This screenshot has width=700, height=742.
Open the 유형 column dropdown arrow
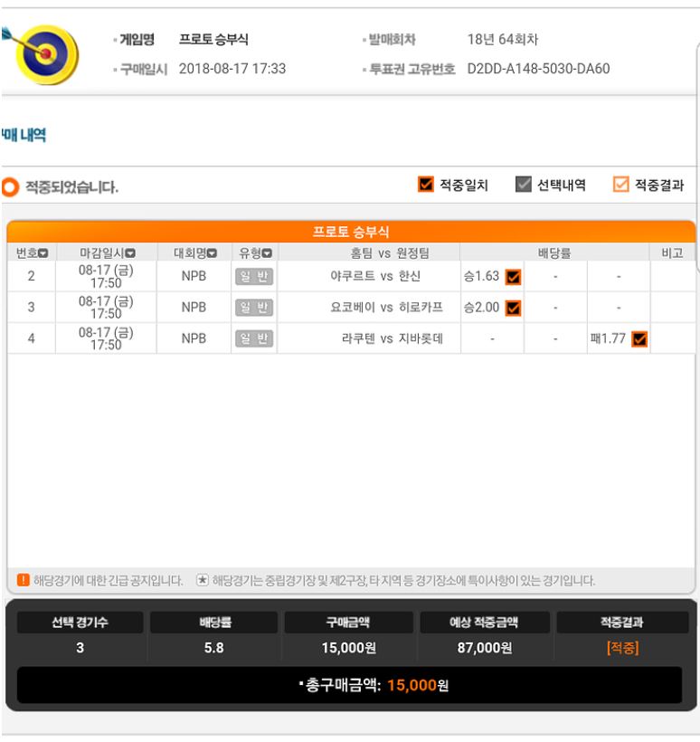(x=267, y=253)
